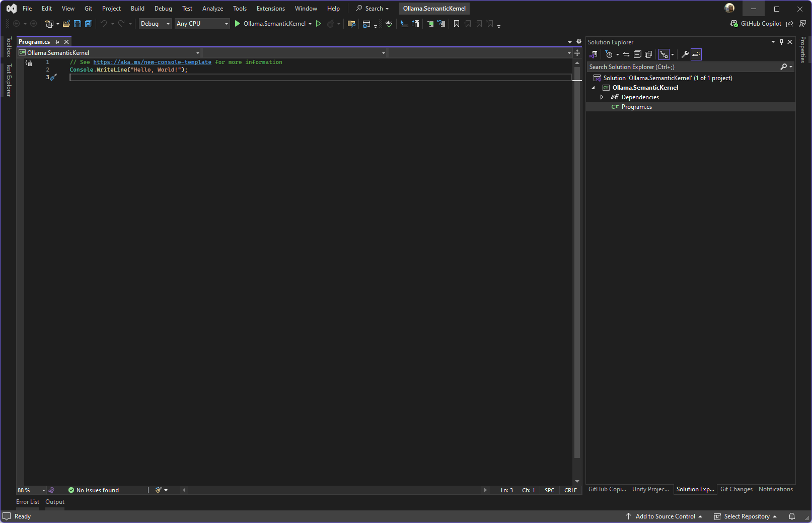812x523 pixels.
Task: Toggle pin auto-hide on Solution Explorer
Action: coord(782,42)
